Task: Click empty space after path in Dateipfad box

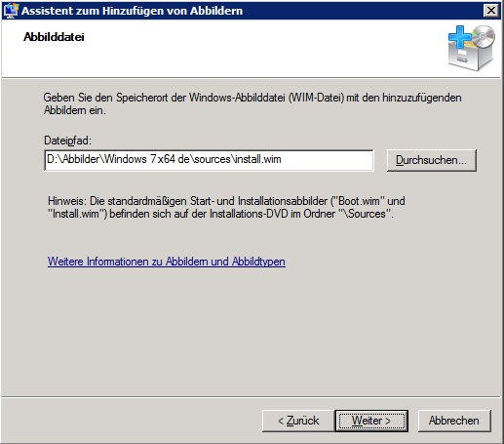Action: pyautogui.click(x=327, y=160)
